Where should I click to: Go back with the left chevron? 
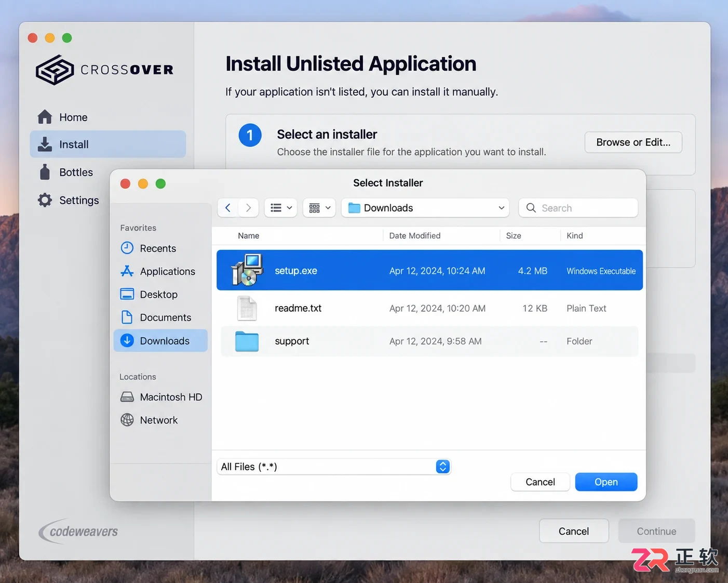(227, 208)
